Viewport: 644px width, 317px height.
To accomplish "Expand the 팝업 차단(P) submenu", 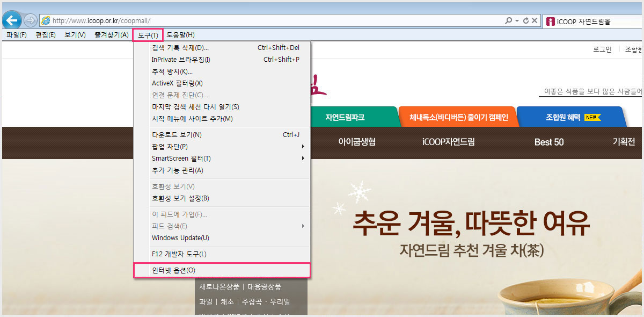I will click(222, 147).
